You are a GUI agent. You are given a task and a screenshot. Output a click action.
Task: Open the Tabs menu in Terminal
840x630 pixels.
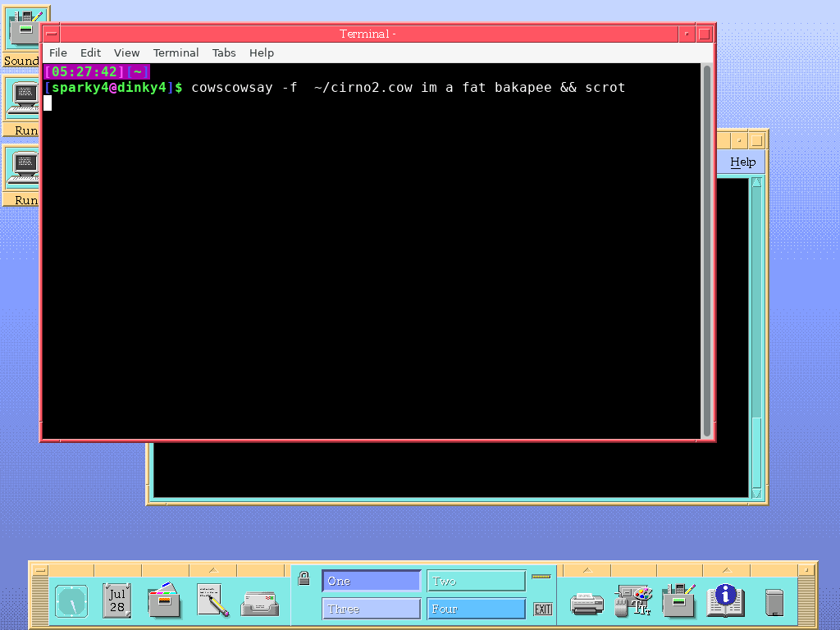224,52
